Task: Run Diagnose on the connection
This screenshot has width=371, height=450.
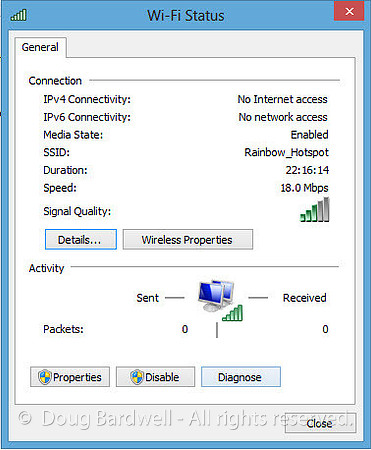Action: point(241,377)
